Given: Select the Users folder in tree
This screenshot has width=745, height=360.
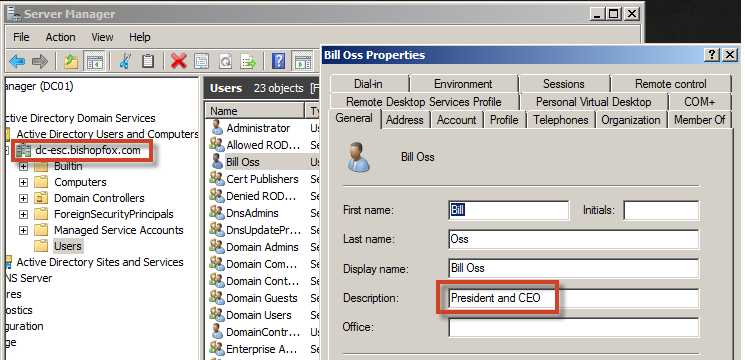Looking at the screenshot, I should tap(67, 246).
